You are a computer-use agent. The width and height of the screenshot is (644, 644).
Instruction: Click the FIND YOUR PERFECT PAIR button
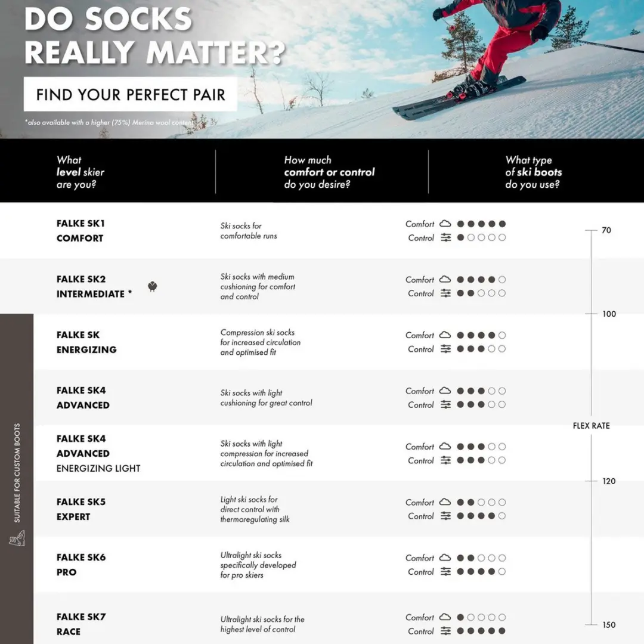(x=130, y=94)
